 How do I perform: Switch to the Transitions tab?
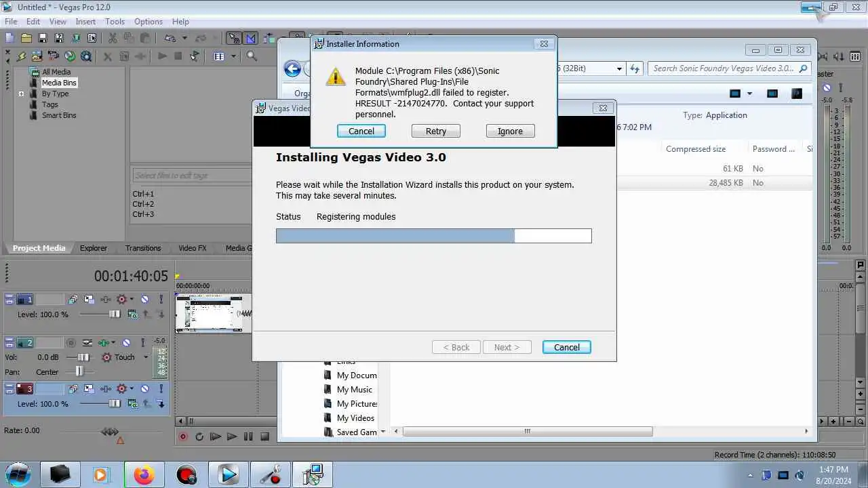tap(143, 248)
